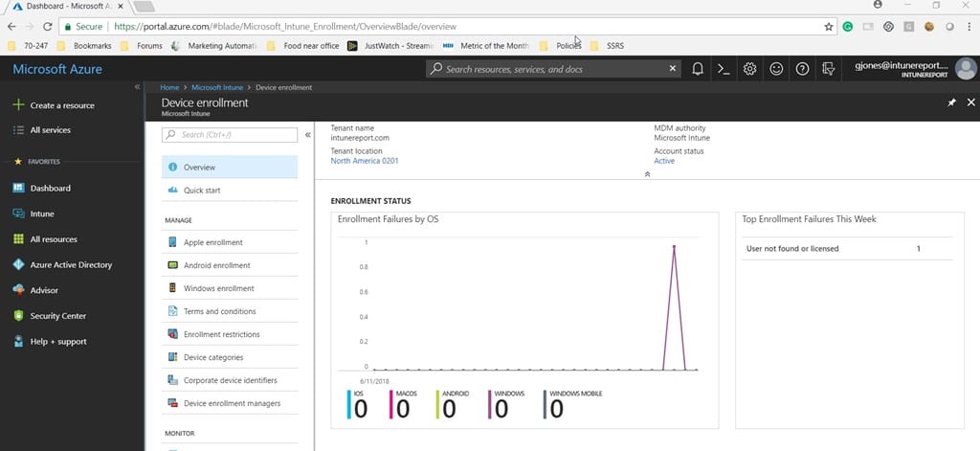Click the Active account status link
This screenshot has width=980, height=451.
(x=664, y=161)
